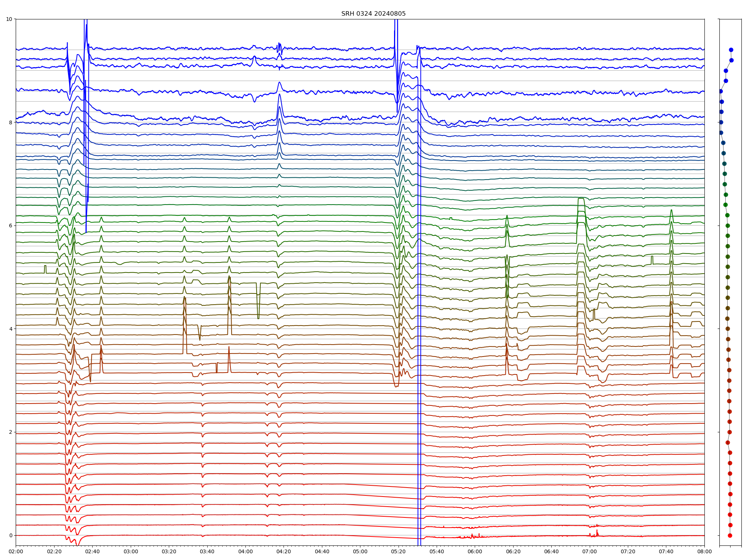Click the plot title SRH 0324 20240805
The image size is (747, 560).
tap(373, 14)
